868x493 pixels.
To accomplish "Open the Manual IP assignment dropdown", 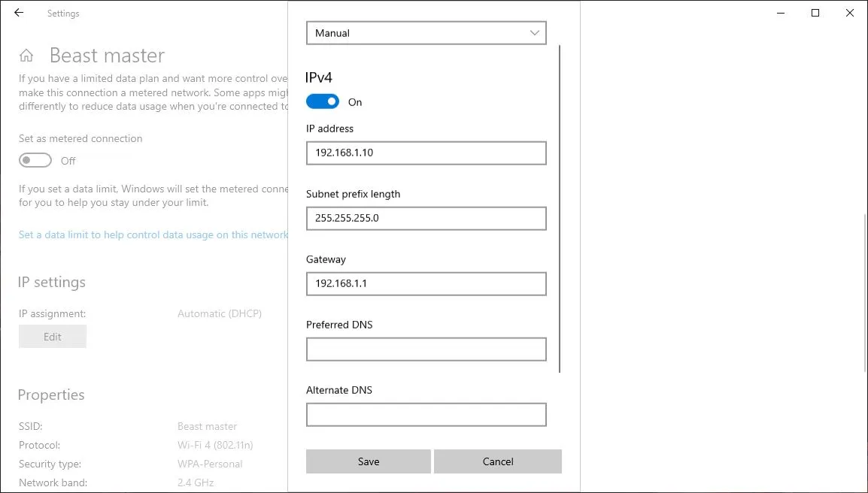I will (x=426, y=32).
